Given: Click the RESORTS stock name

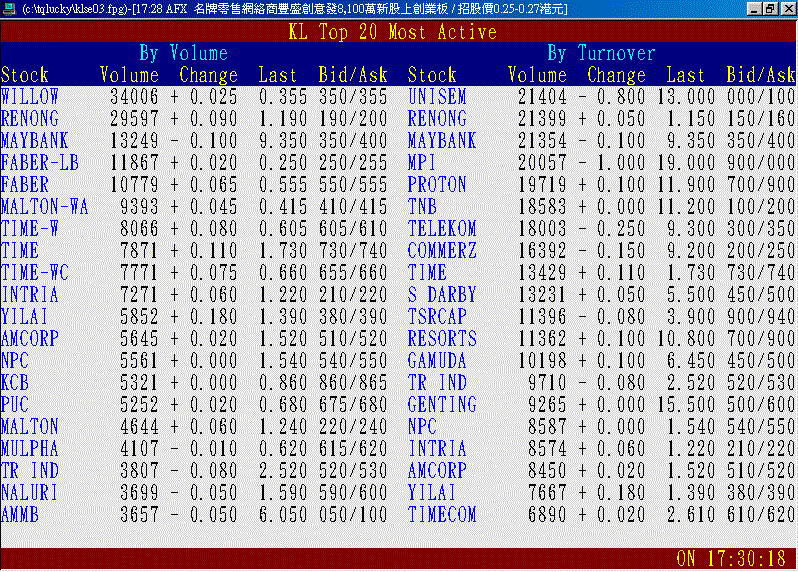Looking at the screenshot, I should 442,339.
